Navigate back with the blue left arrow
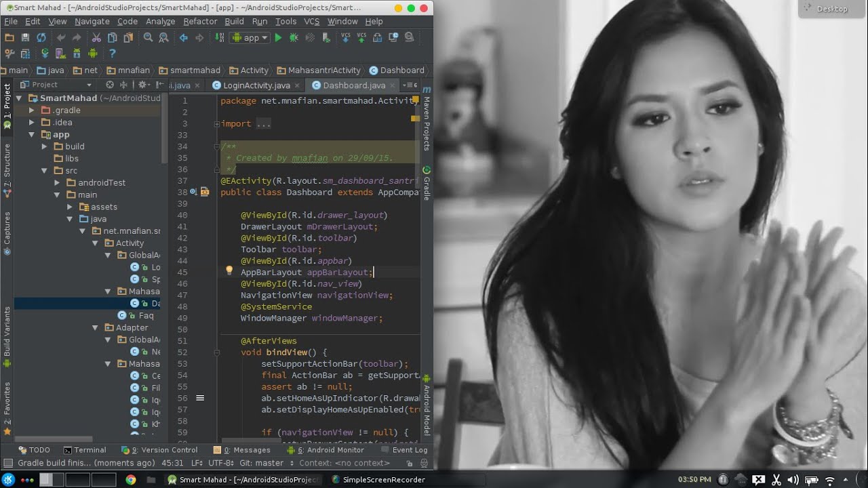 (183, 38)
